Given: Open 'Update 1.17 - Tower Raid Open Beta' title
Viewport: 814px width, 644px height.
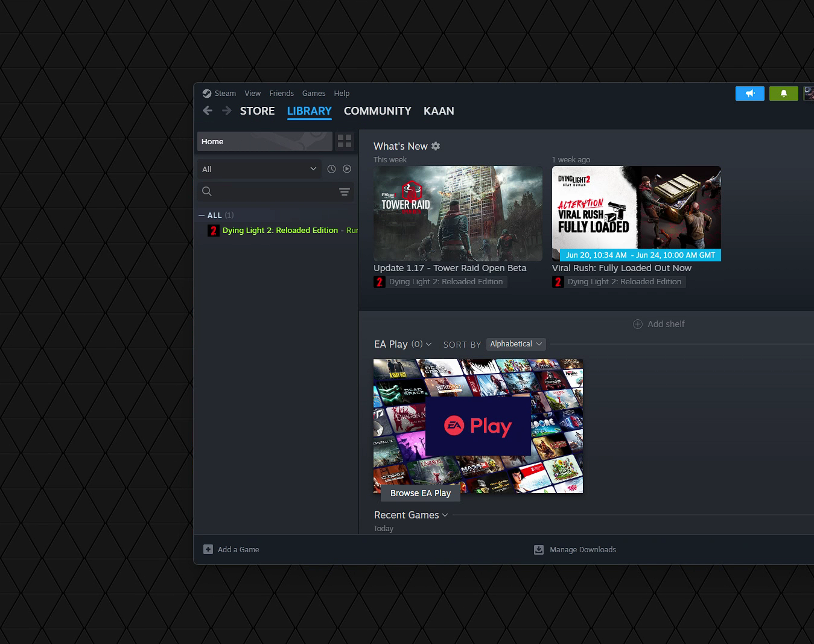Looking at the screenshot, I should pos(450,268).
